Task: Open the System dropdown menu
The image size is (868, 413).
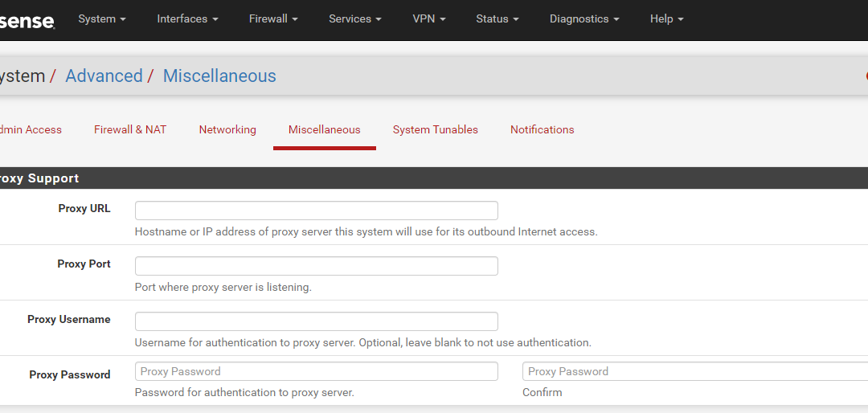Action: (102, 18)
